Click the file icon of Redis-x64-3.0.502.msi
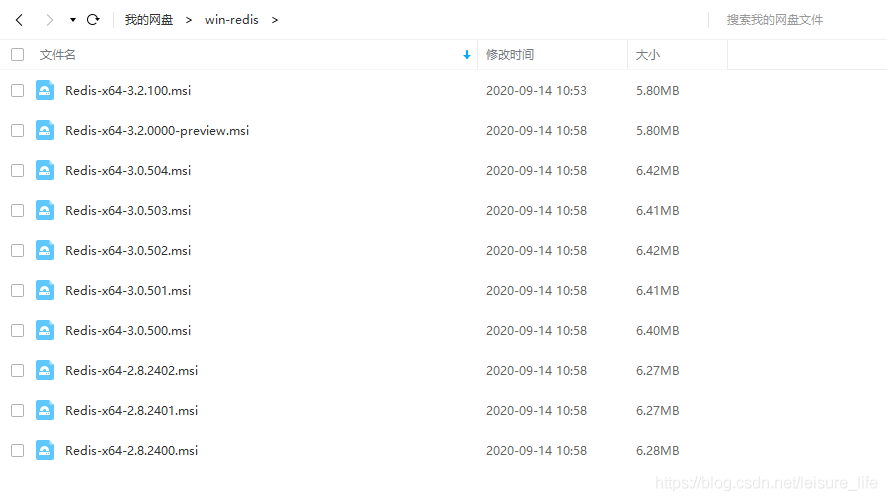The width and height of the screenshot is (887, 501). [45, 250]
